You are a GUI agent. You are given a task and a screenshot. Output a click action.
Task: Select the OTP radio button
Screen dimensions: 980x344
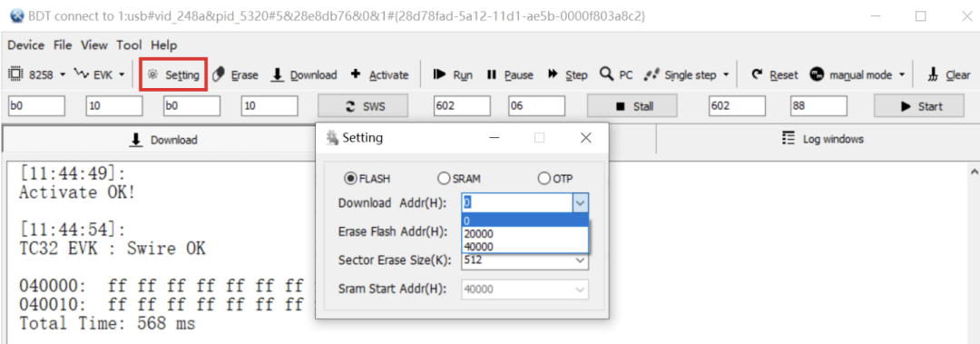point(555,179)
